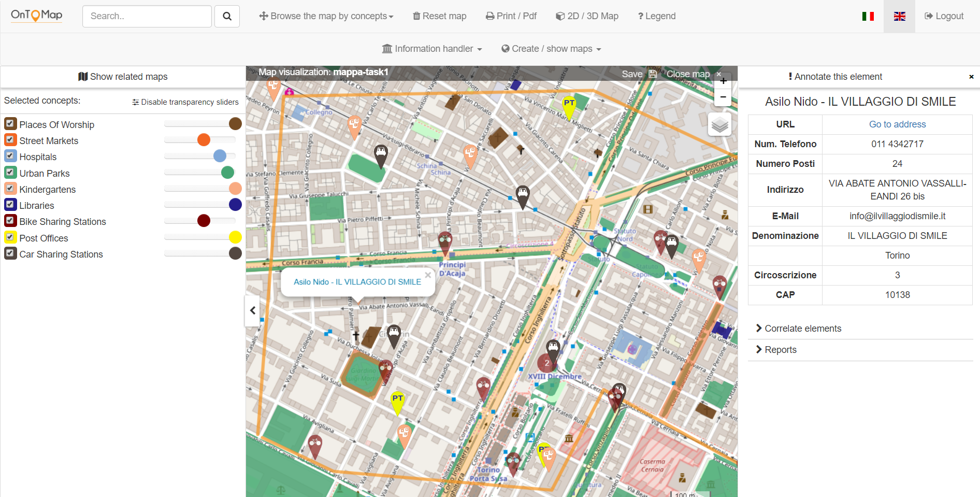Click Logout
This screenshot has height=497, width=980.
pyautogui.click(x=944, y=16)
